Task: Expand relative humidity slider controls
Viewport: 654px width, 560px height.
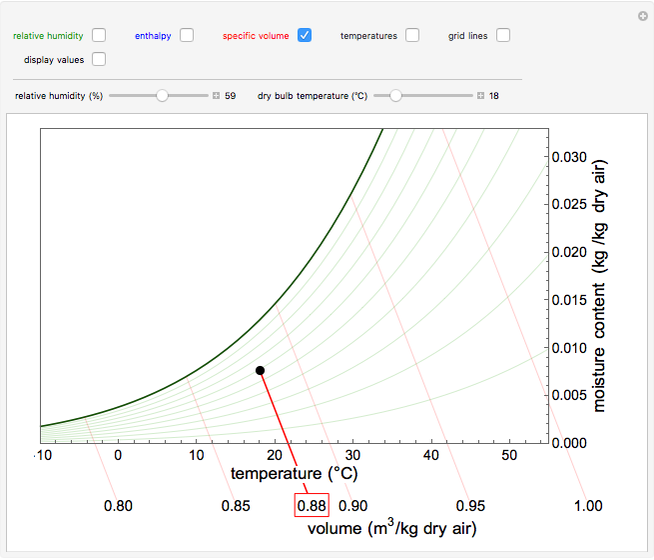Action: tap(215, 96)
